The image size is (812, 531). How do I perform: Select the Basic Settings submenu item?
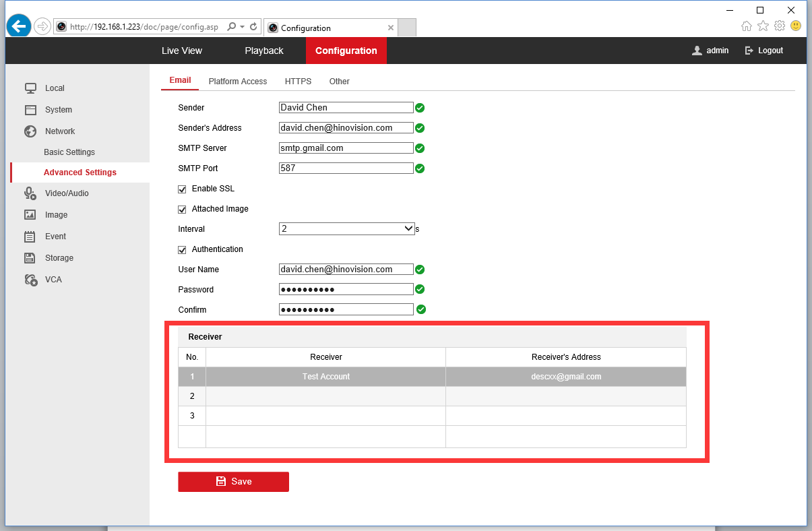coord(69,152)
